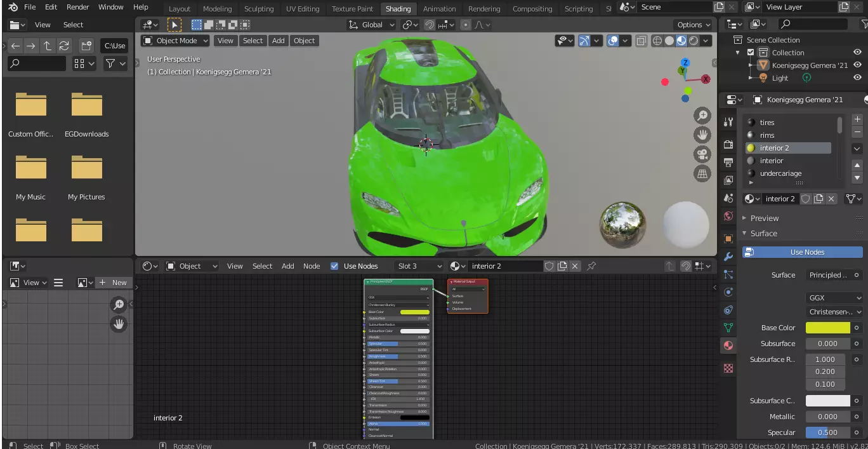Switch to wireframe viewport shading
The width and height of the screenshot is (868, 449).
(657, 41)
